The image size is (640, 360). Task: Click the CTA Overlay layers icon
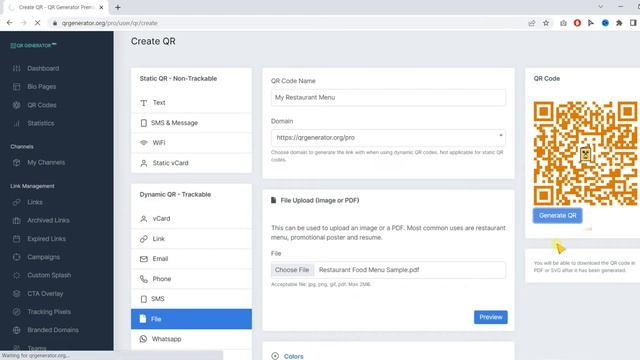pos(16,293)
